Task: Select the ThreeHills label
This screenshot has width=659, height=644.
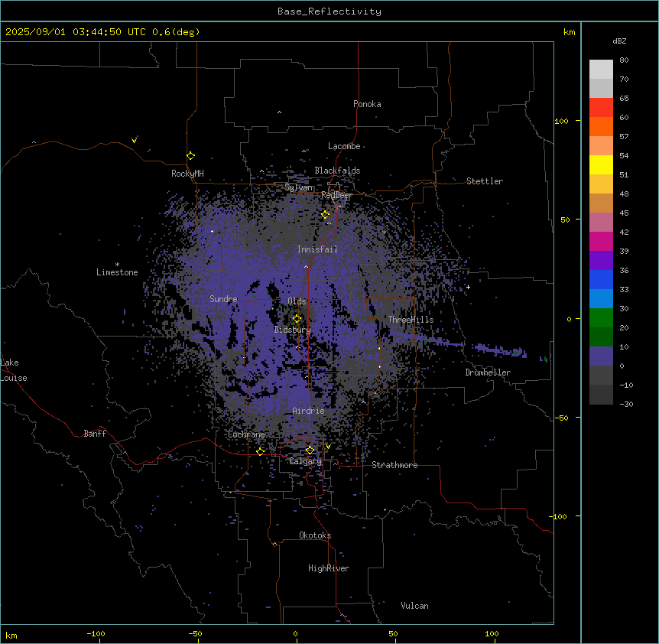Action: point(411,320)
